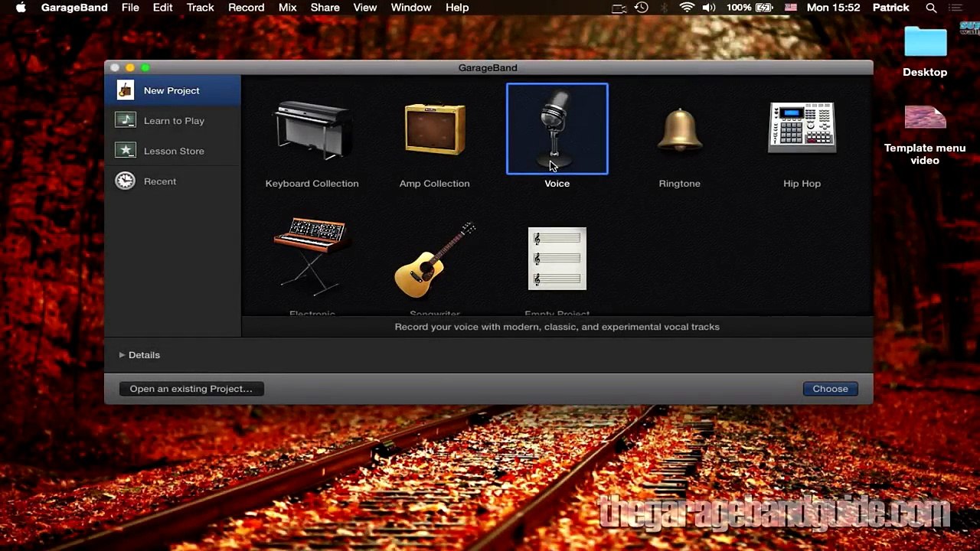Expand the Details disclosure triangle
Image resolution: width=980 pixels, height=551 pixels.
[122, 355]
